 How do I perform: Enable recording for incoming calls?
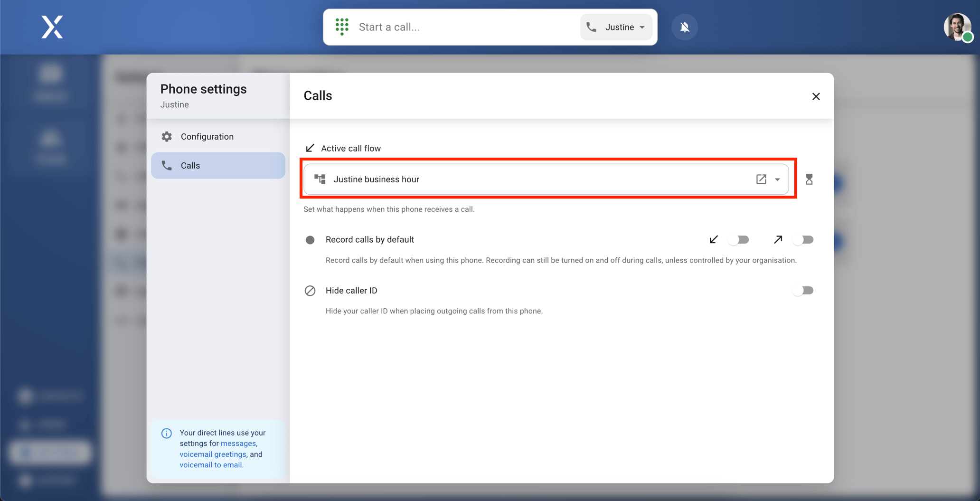[739, 240]
